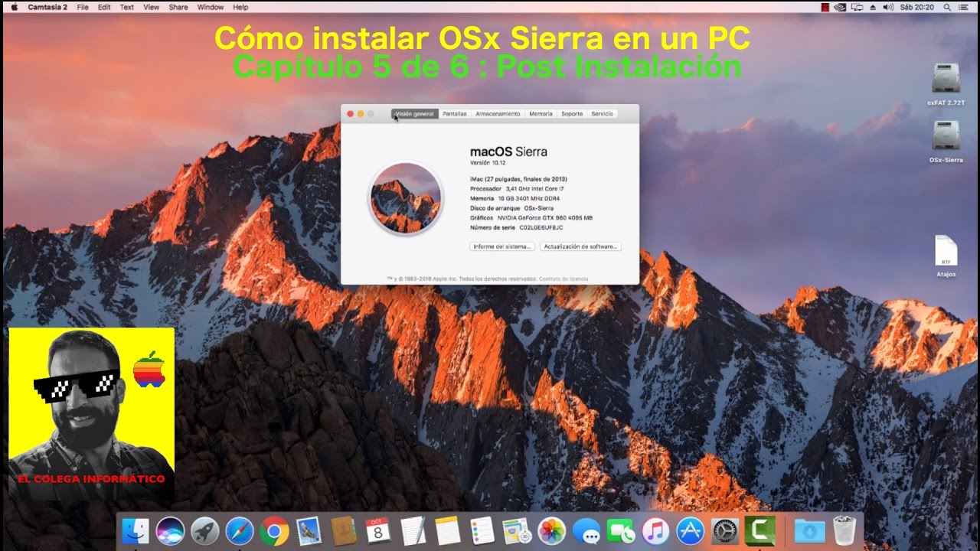Image resolution: width=980 pixels, height=551 pixels.
Task: Open Mail stamp icon in dock
Action: pyautogui.click(x=309, y=531)
